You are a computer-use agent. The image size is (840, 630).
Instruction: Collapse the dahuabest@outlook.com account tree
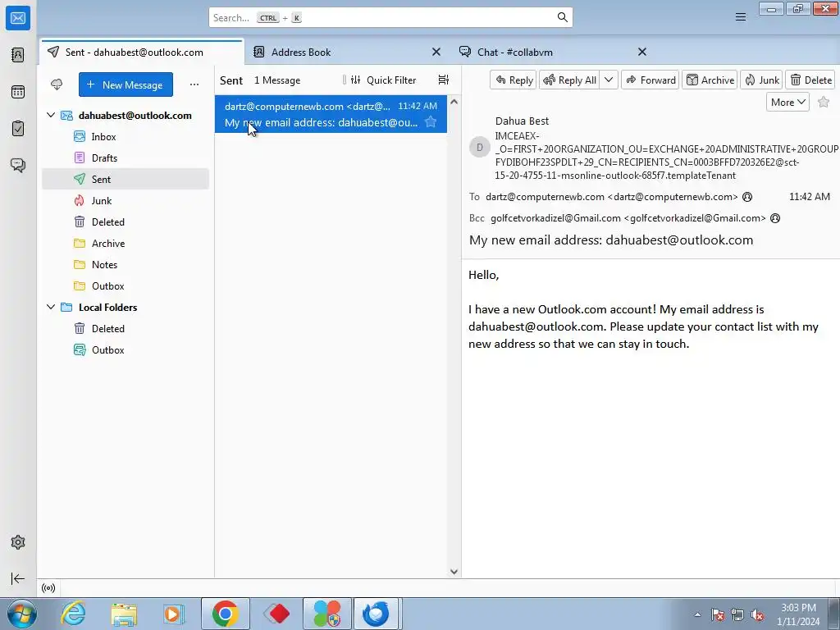(x=51, y=115)
